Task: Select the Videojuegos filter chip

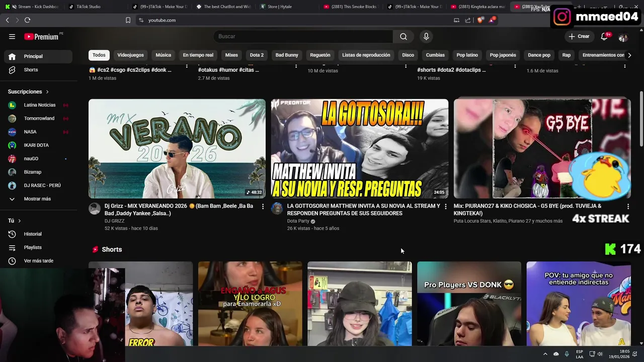Action: point(130,55)
